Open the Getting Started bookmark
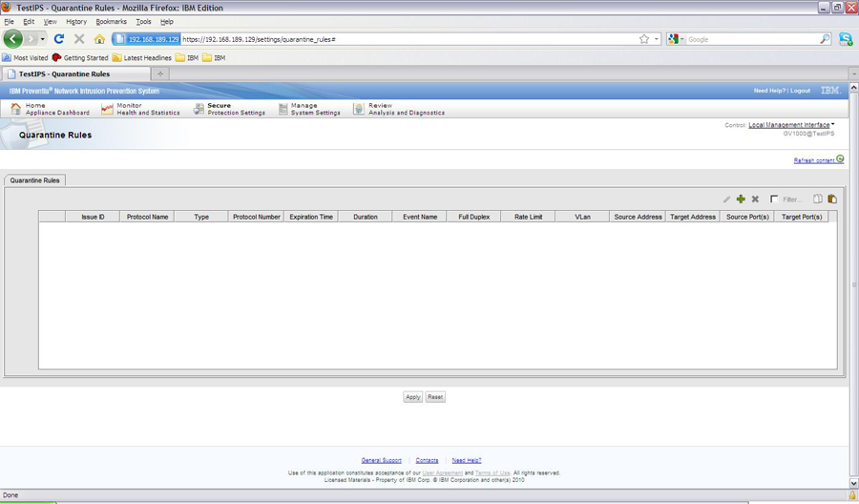 [x=80, y=57]
